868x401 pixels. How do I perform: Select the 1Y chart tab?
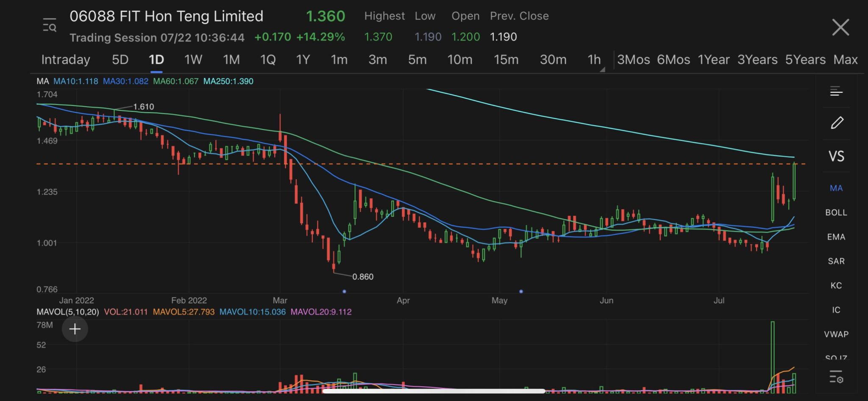coord(303,60)
